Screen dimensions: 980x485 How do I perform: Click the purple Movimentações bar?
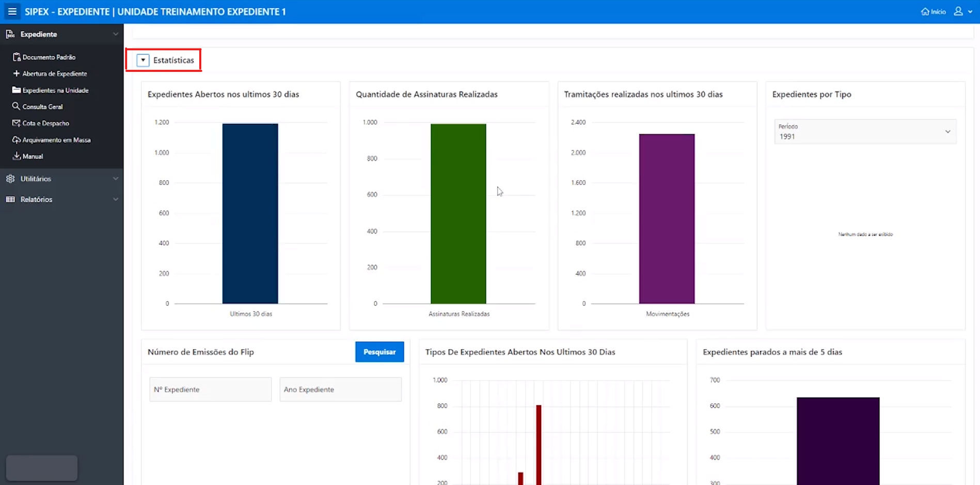[667, 218]
